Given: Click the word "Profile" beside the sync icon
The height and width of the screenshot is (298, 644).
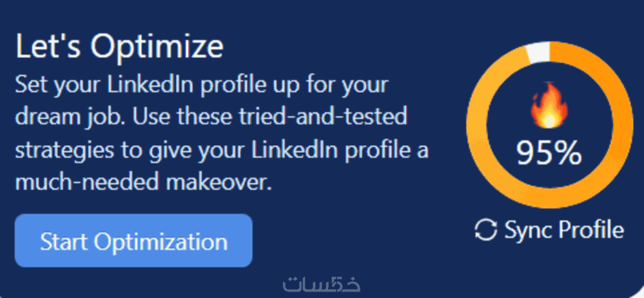Looking at the screenshot, I should (592, 230).
